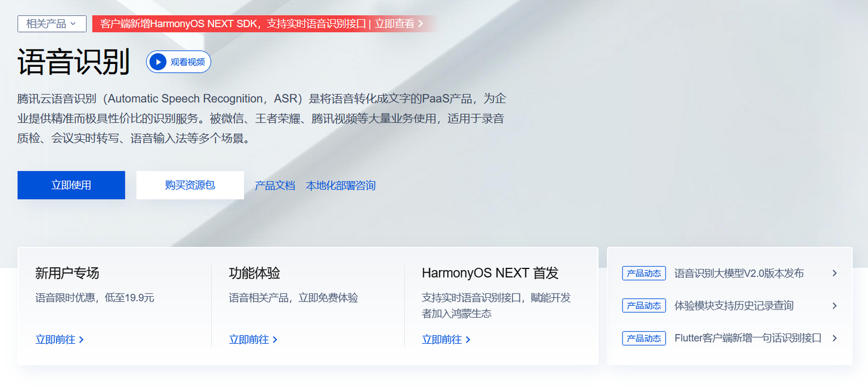Open the 相关产品 dropdown
This screenshot has height=389, width=868.
[x=52, y=24]
